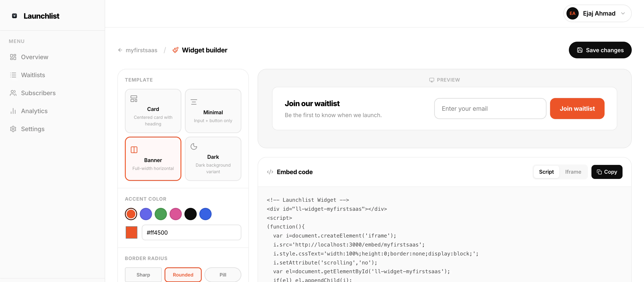Click the Dark template moon icon
Viewport: 644px width, 282px height.
coord(194,146)
